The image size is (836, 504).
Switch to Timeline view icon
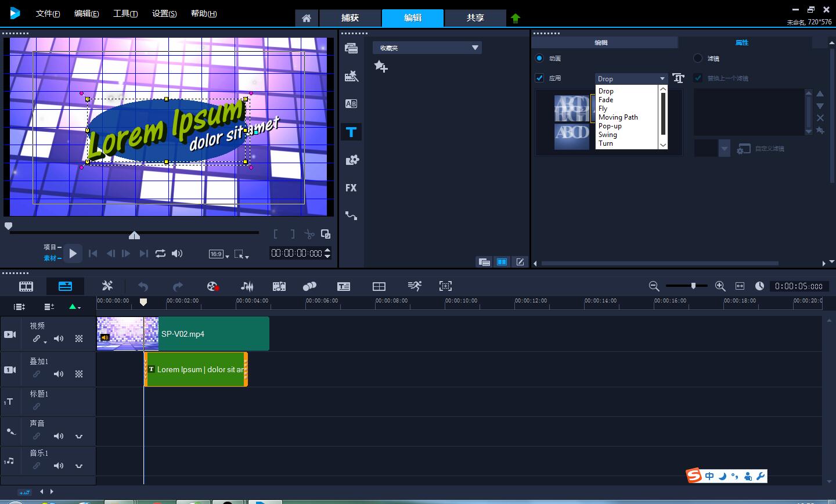point(65,286)
